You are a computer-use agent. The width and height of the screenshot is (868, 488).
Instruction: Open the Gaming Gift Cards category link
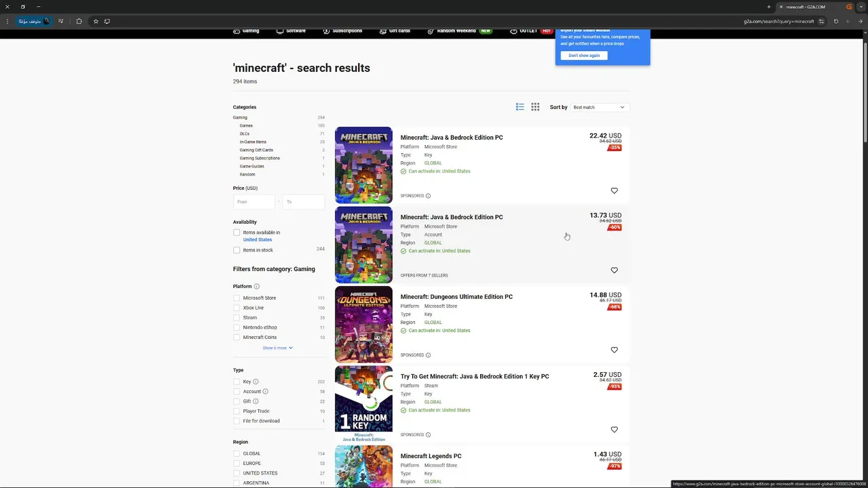(x=256, y=150)
